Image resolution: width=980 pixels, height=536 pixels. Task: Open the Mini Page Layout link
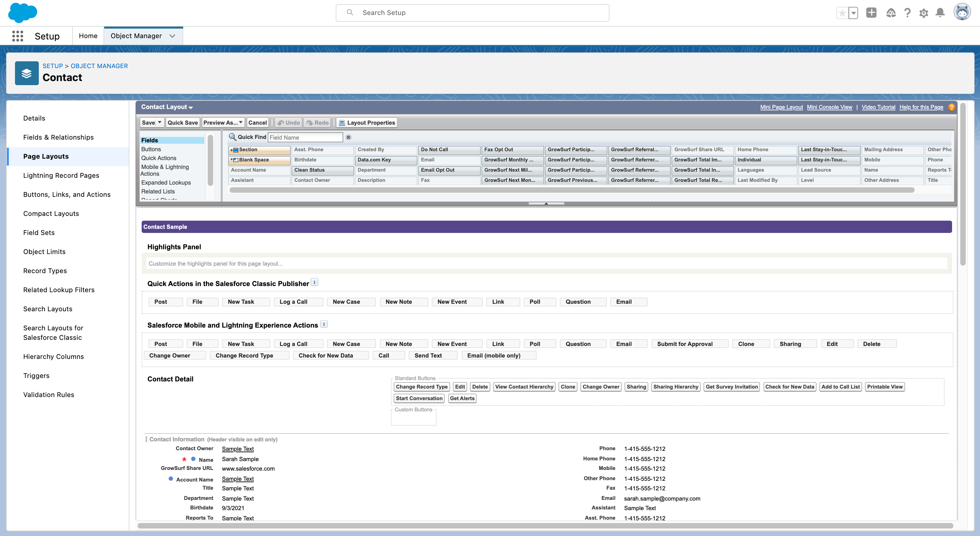point(781,107)
